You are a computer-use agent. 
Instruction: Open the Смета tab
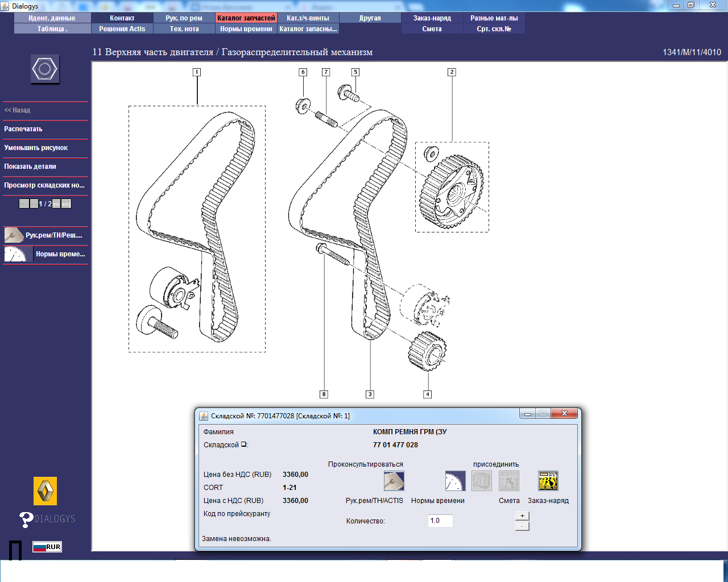click(432, 29)
